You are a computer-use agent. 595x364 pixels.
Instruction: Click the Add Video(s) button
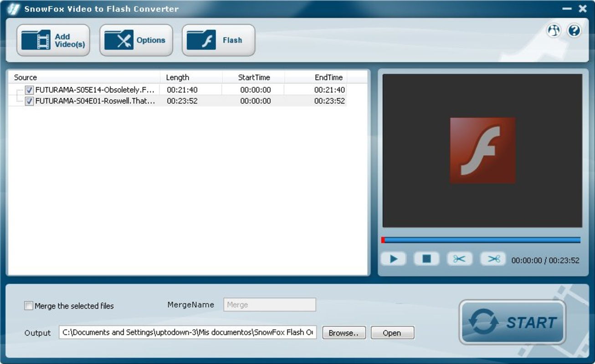coord(53,40)
